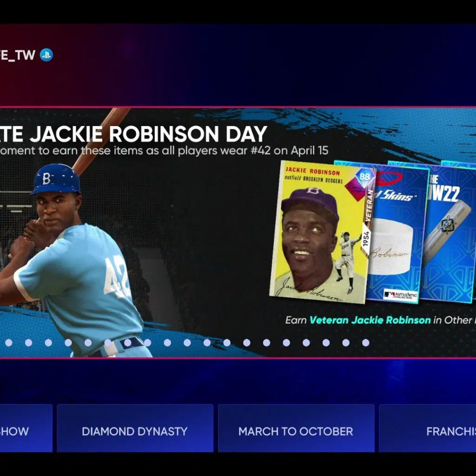
Task: Select the second-to-last carousel page dot
Action: [346, 343]
